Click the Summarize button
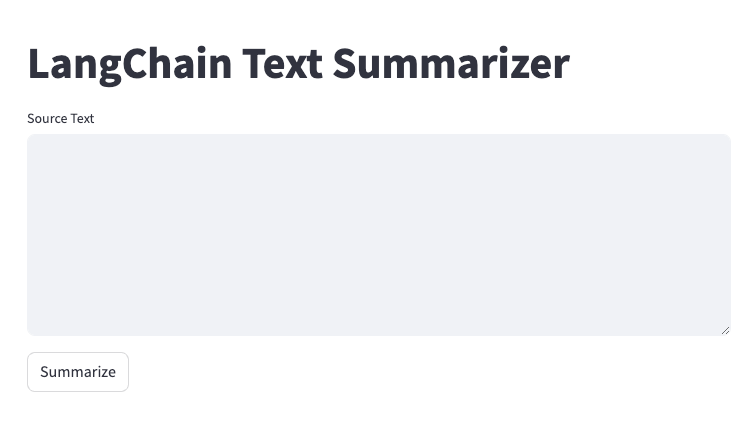The image size is (750, 442). pyautogui.click(x=78, y=372)
